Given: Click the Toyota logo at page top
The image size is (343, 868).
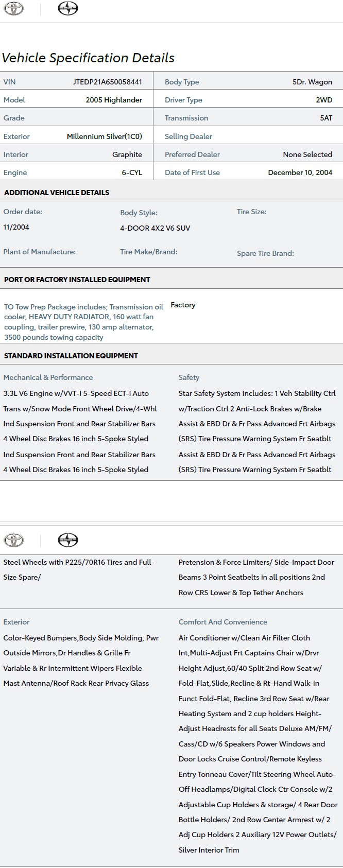Looking at the screenshot, I should [x=14, y=9].
